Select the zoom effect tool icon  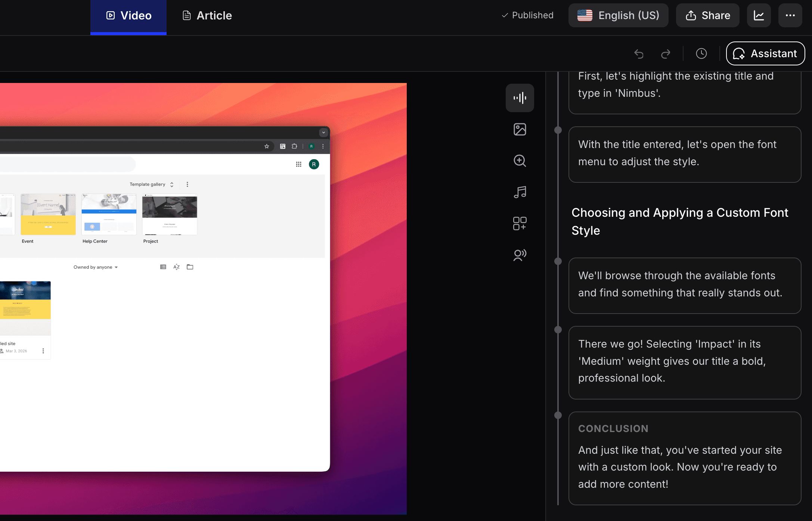coord(520,161)
